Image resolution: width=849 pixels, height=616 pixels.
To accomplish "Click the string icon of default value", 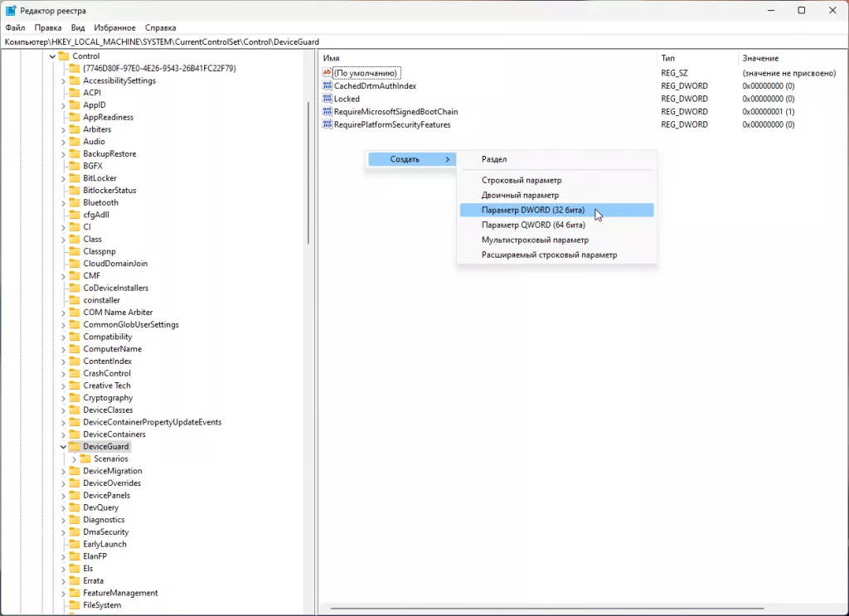I will pos(327,73).
